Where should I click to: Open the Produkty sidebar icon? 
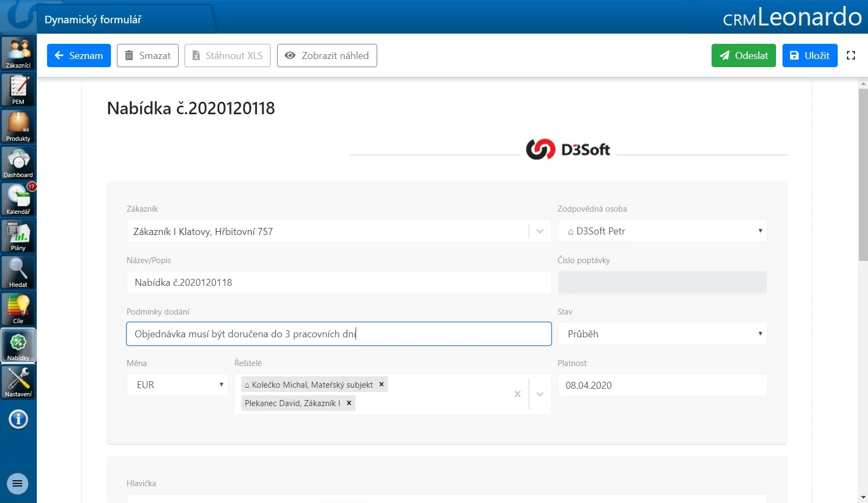click(18, 126)
